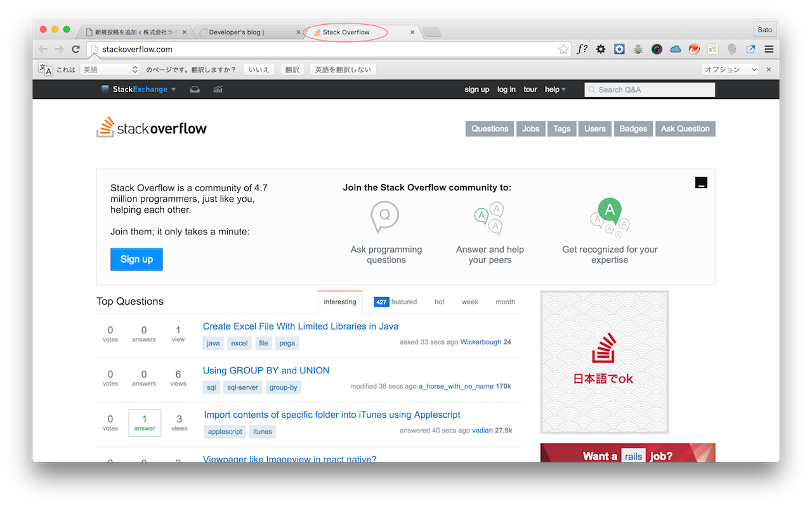Click the green striped page extension icon

coord(713,49)
